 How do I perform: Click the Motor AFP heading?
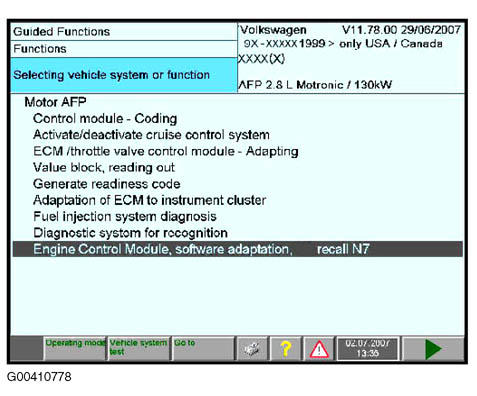(x=55, y=102)
